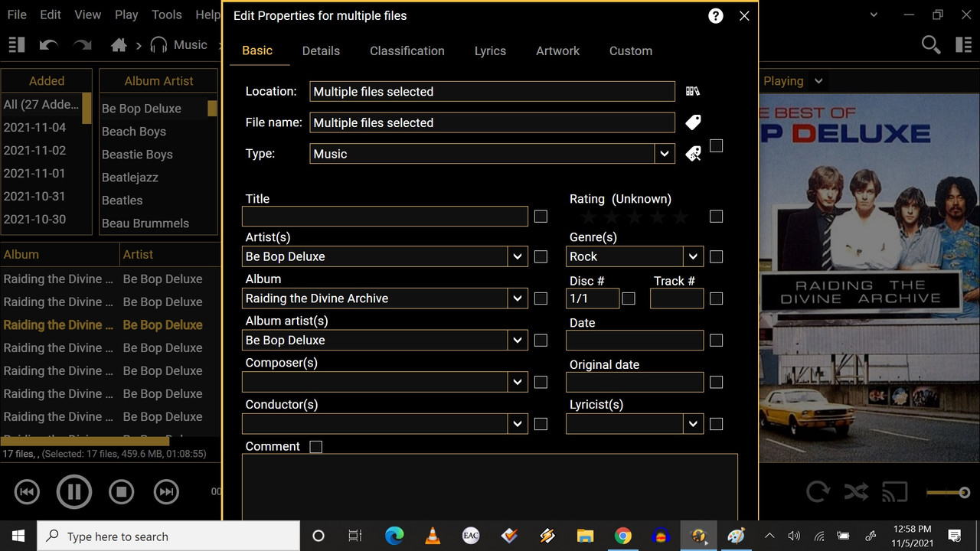Set rating using the star rating control
This screenshot has width=980, height=551.
635,217
